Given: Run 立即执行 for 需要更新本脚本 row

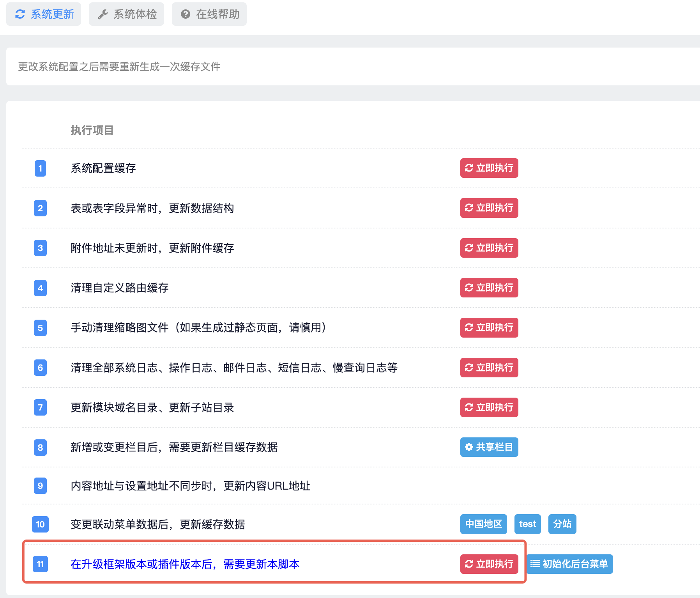Looking at the screenshot, I should click(x=489, y=564).
